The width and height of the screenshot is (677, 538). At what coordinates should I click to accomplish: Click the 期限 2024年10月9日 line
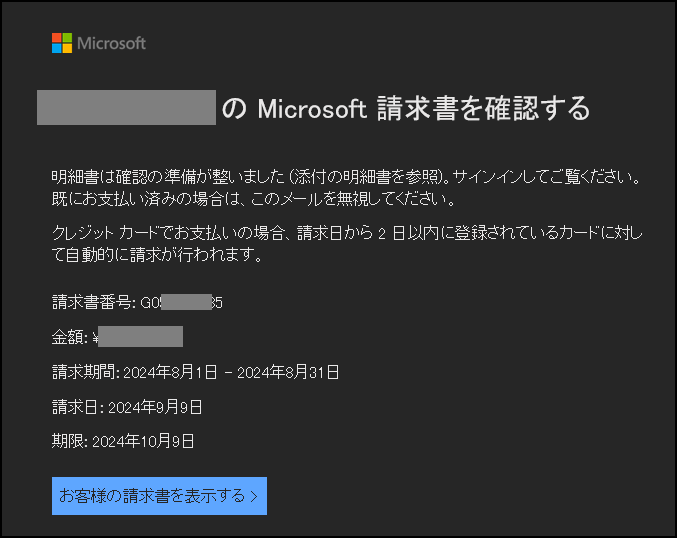(123, 441)
